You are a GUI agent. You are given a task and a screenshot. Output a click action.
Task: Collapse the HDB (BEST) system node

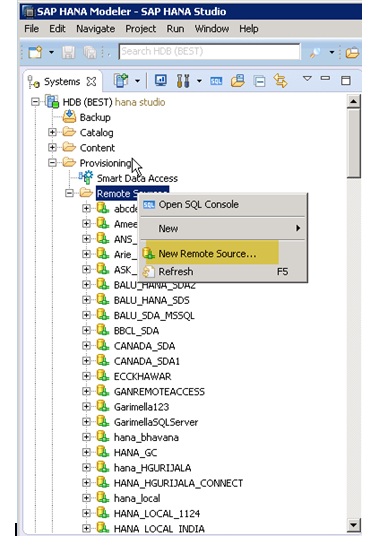(x=35, y=102)
